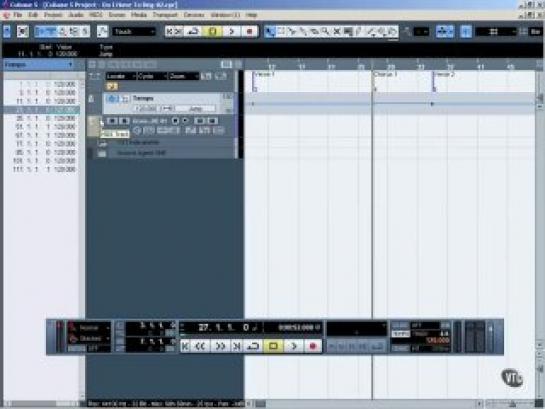Select the highlighted row in tempo list
The height and width of the screenshot is (409, 545).
42,110
